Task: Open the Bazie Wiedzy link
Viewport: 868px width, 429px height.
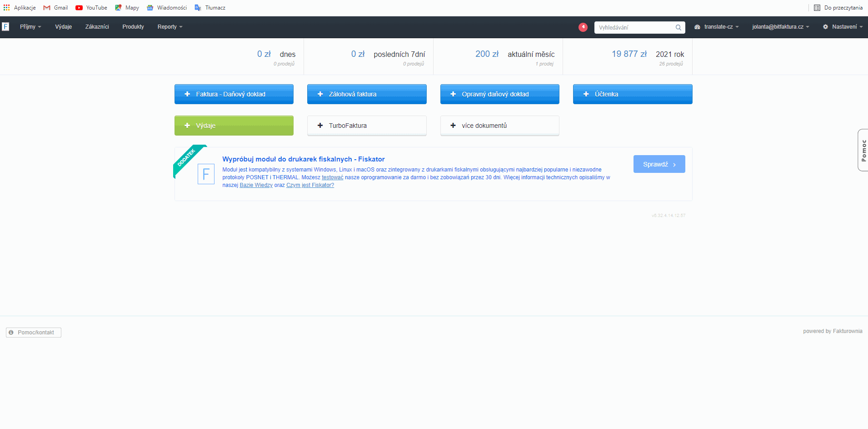Action: pyautogui.click(x=256, y=185)
